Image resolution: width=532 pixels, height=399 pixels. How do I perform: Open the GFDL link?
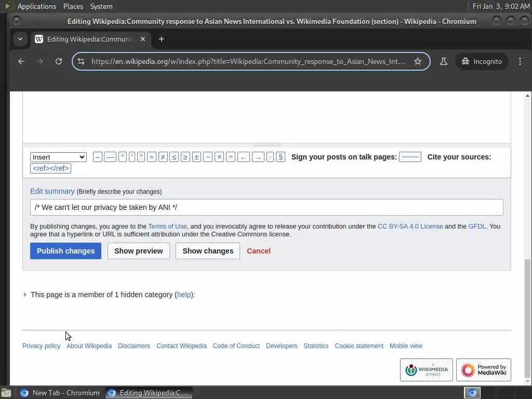(477, 227)
